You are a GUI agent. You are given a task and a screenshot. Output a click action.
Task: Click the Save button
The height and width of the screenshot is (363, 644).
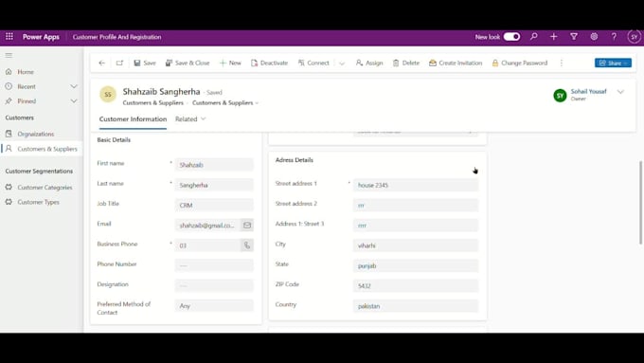pos(145,63)
